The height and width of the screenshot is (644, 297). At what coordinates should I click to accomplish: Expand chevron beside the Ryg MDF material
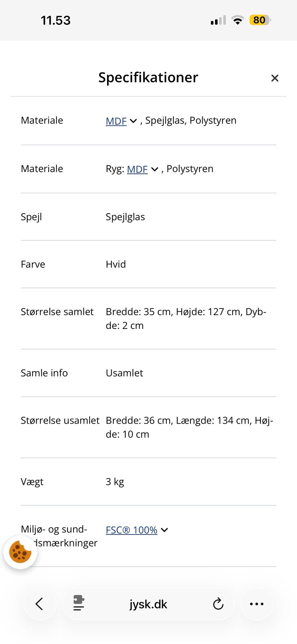pyautogui.click(x=155, y=169)
